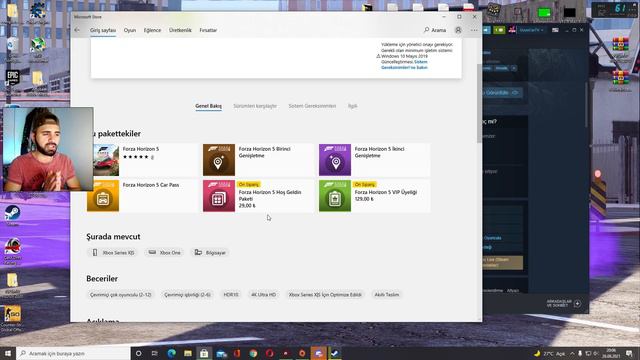
Task: Open Opera browser from taskbar
Action: (270, 353)
